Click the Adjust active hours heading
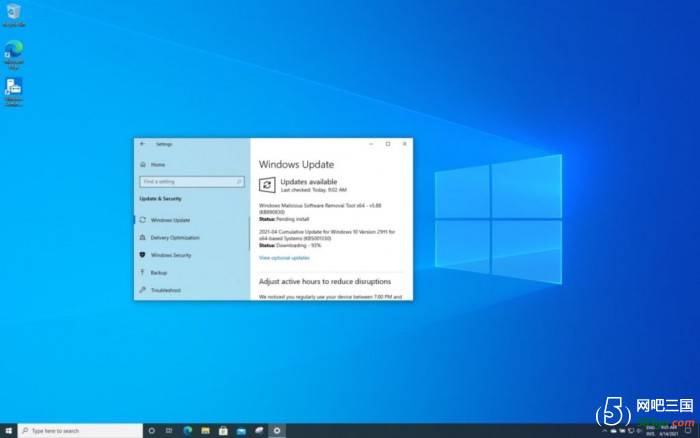The image size is (700, 438). coord(325,281)
